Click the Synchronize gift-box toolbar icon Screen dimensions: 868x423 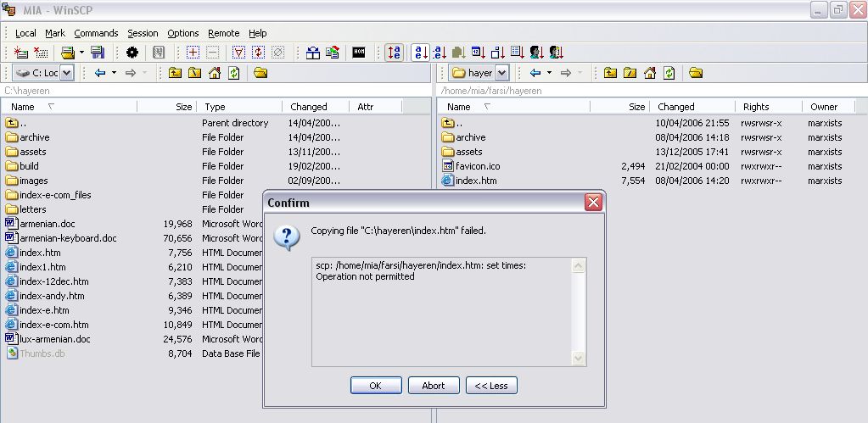(313, 53)
